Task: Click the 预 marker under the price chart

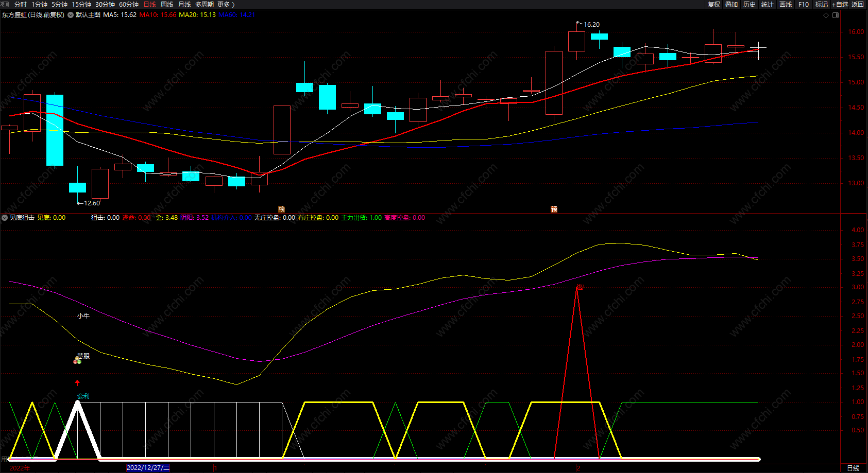Action: click(554, 209)
